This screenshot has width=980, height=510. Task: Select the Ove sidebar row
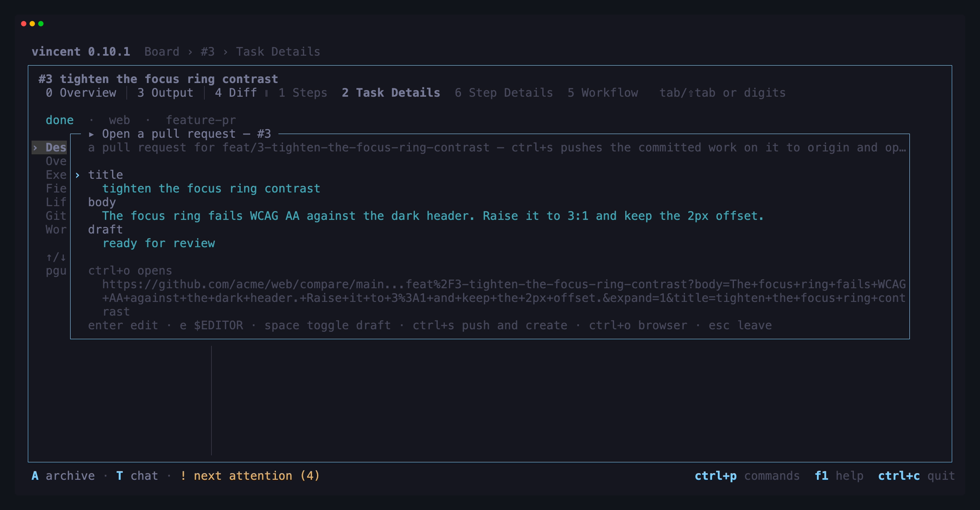[x=56, y=161]
